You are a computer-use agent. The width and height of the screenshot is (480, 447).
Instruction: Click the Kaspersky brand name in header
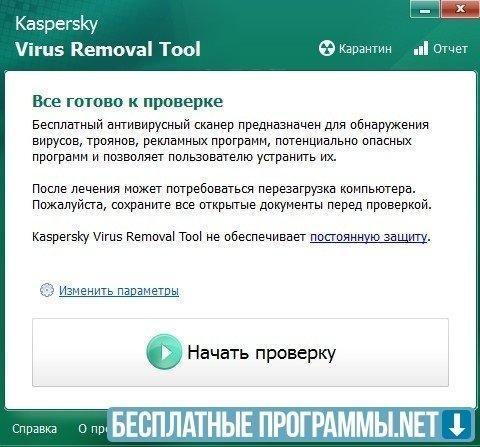[x=57, y=24]
